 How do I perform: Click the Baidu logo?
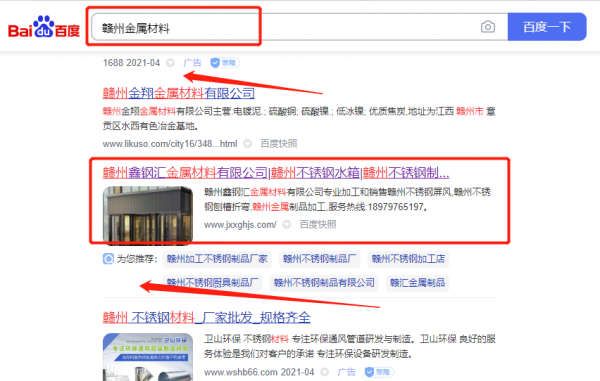44,27
